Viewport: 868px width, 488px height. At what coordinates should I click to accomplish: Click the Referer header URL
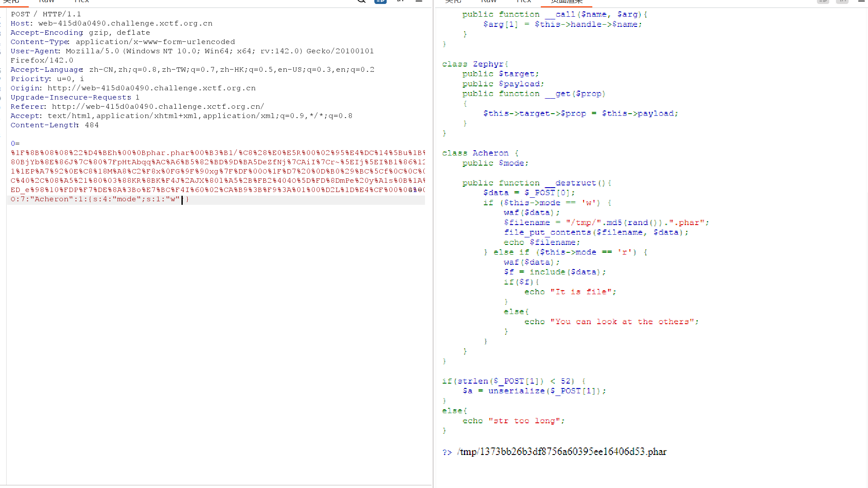click(x=158, y=107)
